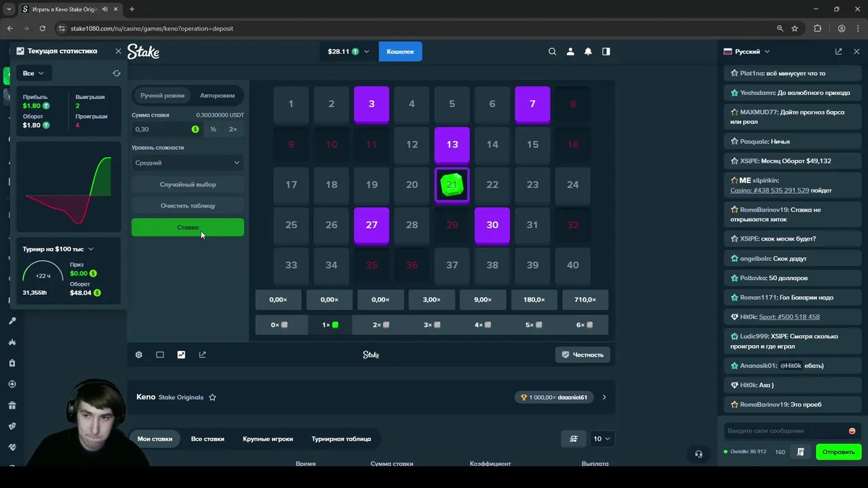
Task: Open 'Sport: #500 518 458' bet link
Action: coord(789,317)
